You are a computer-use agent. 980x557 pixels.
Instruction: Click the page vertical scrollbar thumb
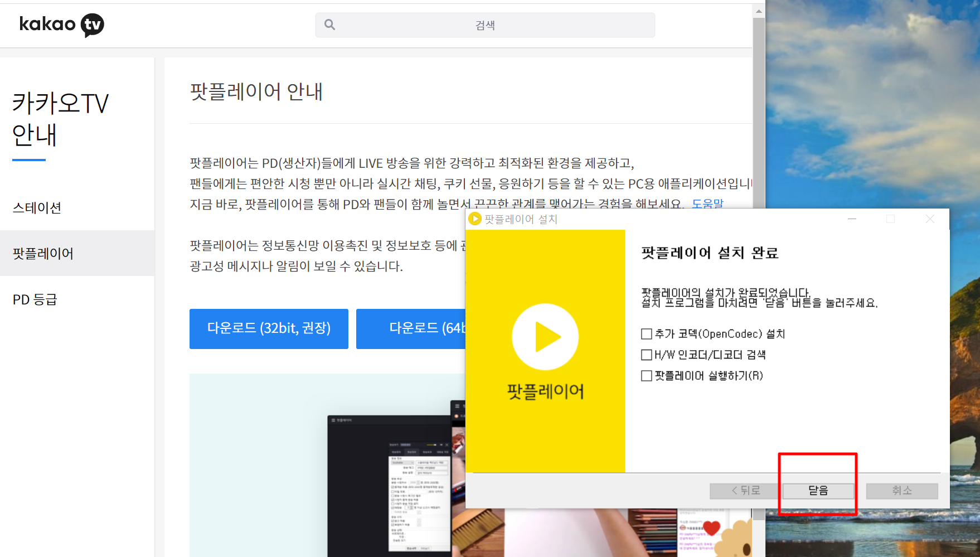(759, 113)
